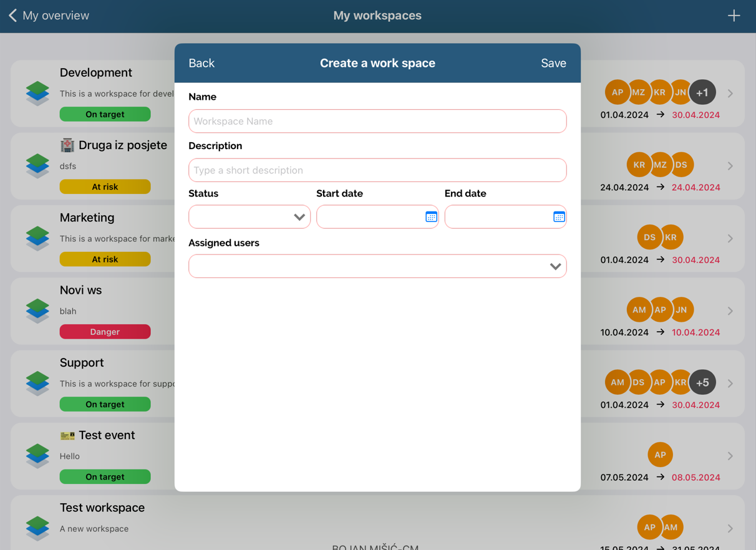The image size is (756, 550).
Task: Click the Development workspace layers icon
Action: pyautogui.click(x=37, y=94)
